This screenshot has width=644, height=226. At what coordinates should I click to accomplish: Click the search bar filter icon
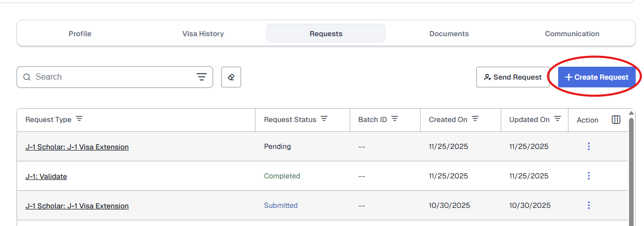click(x=201, y=77)
